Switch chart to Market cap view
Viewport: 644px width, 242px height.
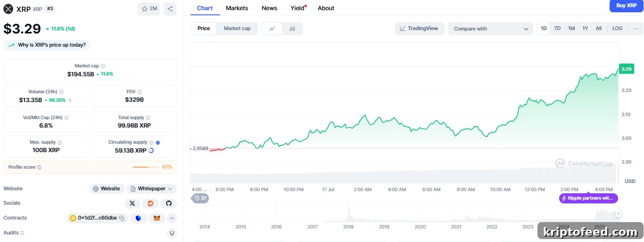pos(237,28)
